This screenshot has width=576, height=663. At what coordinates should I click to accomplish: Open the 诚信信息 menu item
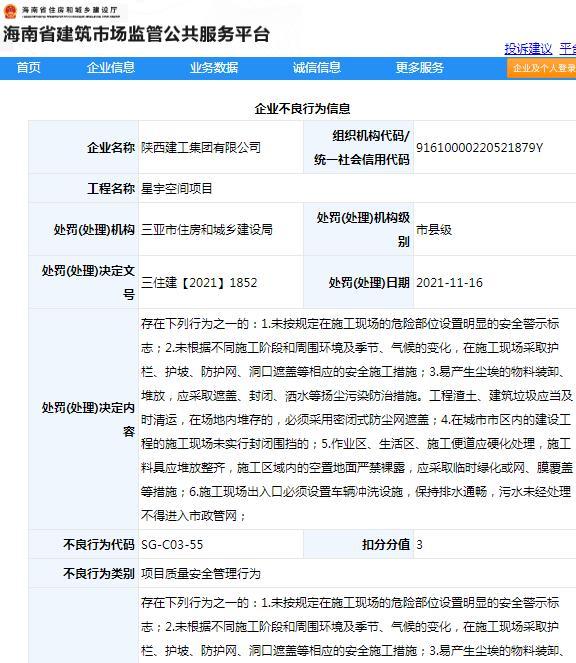click(x=317, y=68)
